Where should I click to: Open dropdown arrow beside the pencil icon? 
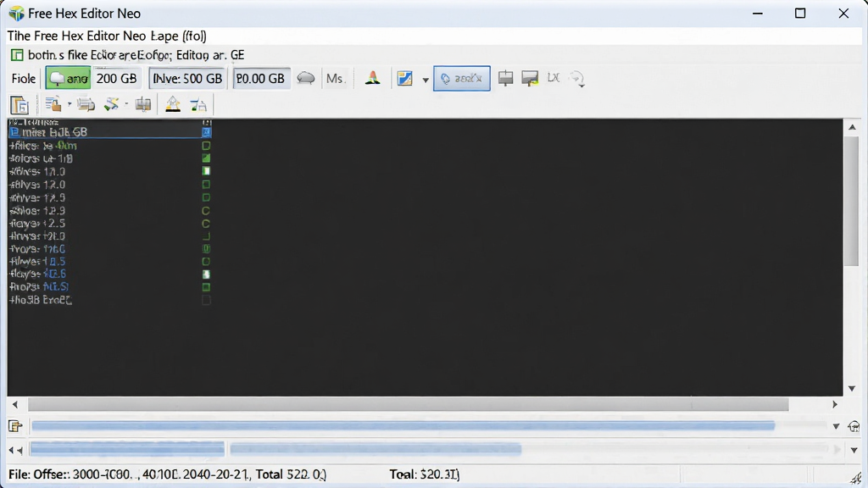126,104
